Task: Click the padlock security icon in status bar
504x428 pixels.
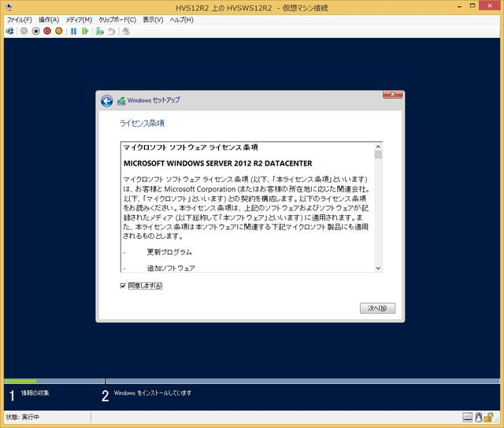Action: pos(488,418)
